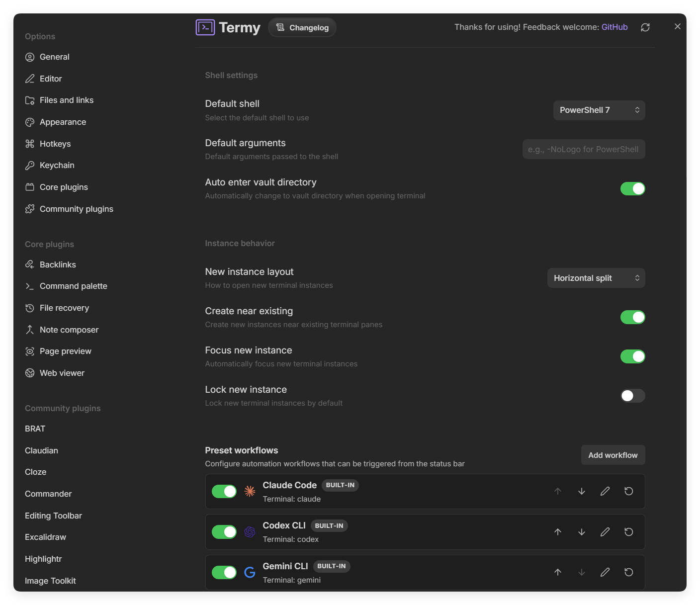Viewport: 700px width, 605px height.
Task: Disable Create near existing switch
Action: (x=633, y=317)
